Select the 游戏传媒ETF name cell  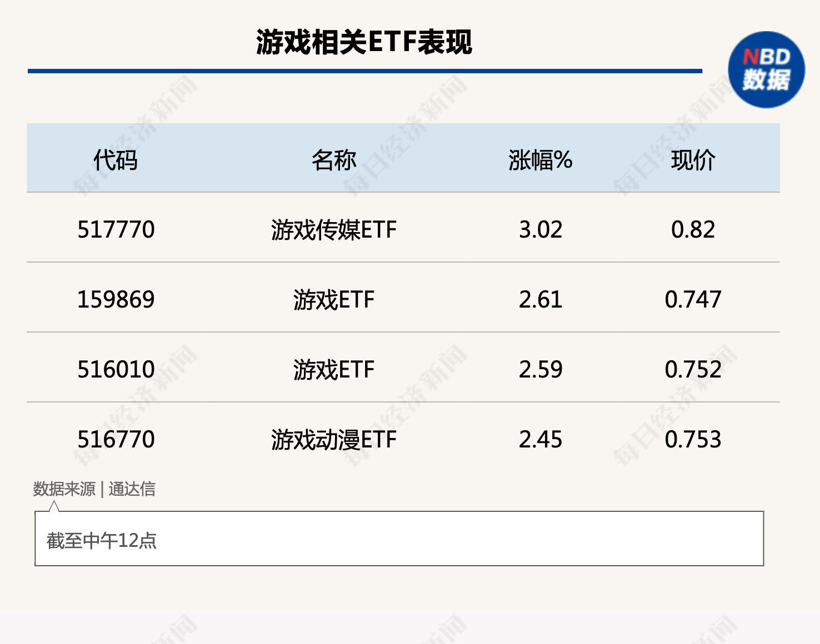click(x=334, y=230)
